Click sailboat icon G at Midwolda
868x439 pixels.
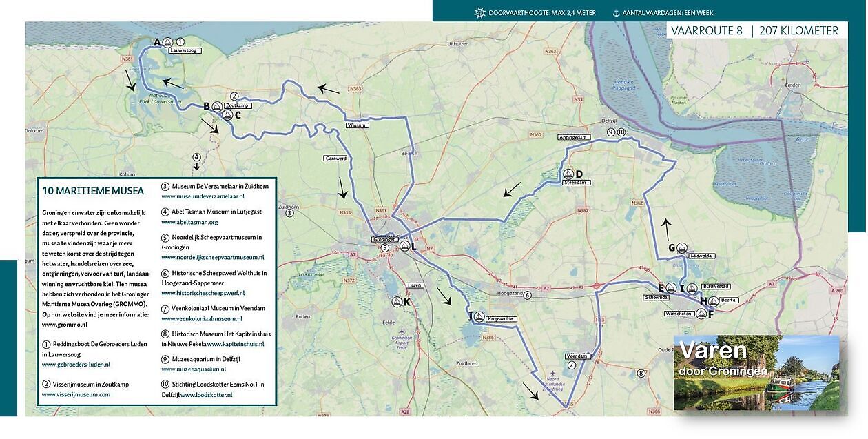[x=682, y=248]
